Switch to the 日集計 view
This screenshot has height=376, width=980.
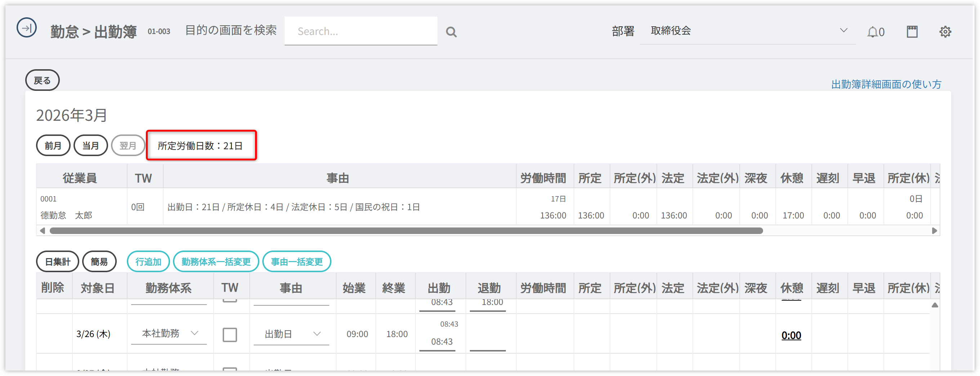[57, 261]
